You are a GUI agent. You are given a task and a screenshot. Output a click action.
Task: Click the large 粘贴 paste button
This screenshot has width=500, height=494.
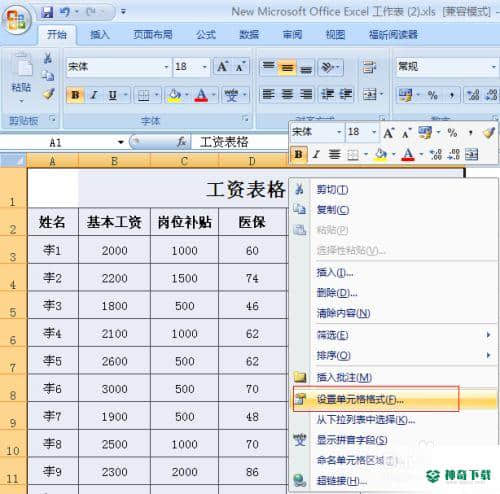pos(21,77)
